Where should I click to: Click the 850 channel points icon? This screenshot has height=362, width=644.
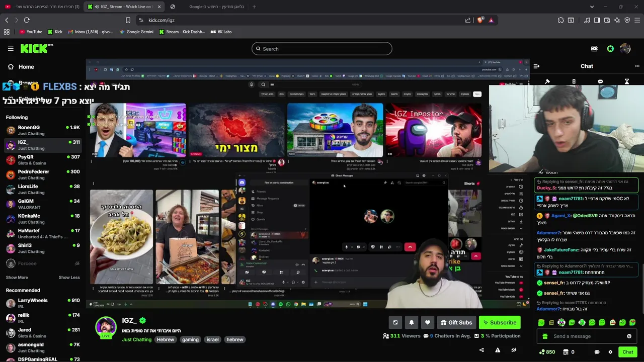[542, 352]
